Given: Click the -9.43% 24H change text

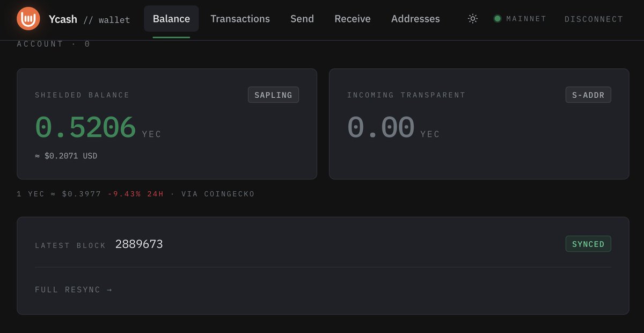Looking at the screenshot, I should (136, 193).
